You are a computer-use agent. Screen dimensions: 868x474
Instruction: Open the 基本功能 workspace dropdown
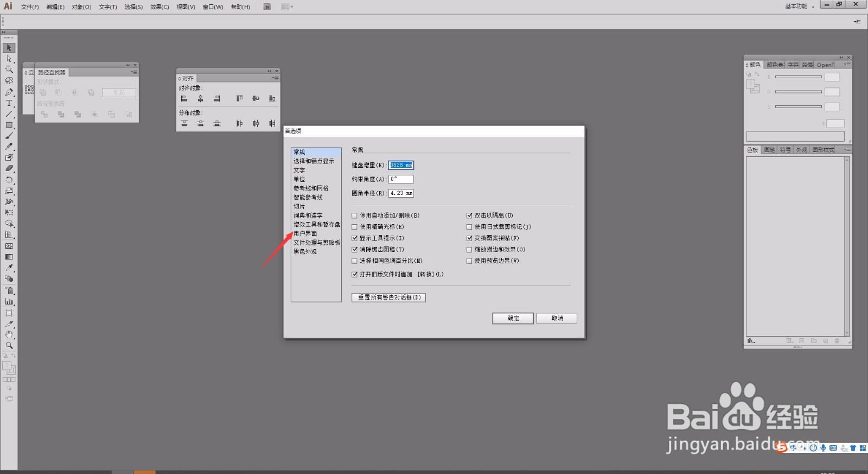coord(800,7)
